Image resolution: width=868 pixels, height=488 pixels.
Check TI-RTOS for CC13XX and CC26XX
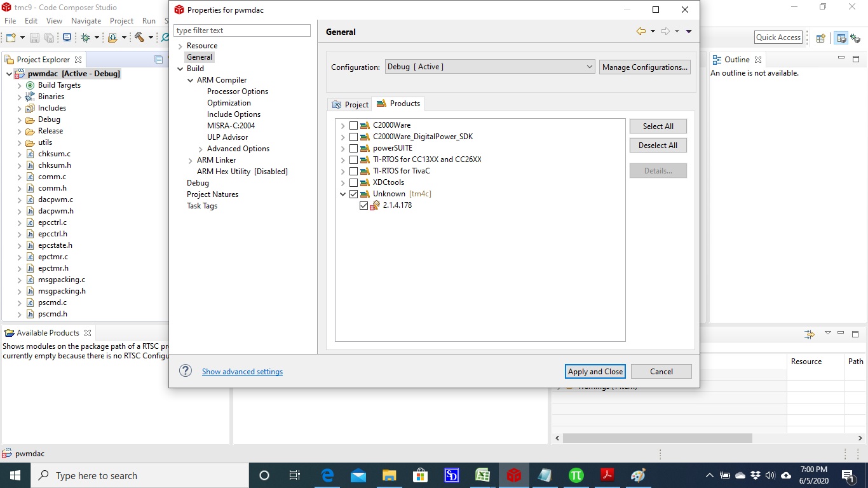[354, 159]
